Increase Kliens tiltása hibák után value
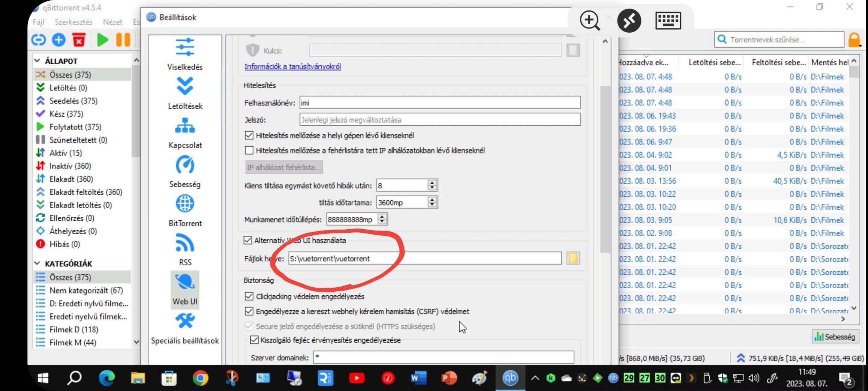This screenshot has width=868, height=391. point(432,182)
